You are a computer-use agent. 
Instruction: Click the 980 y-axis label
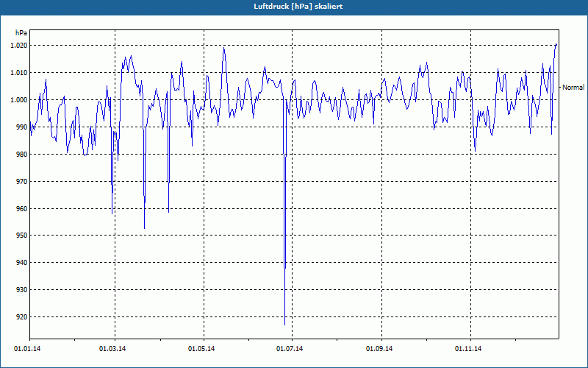coord(22,155)
